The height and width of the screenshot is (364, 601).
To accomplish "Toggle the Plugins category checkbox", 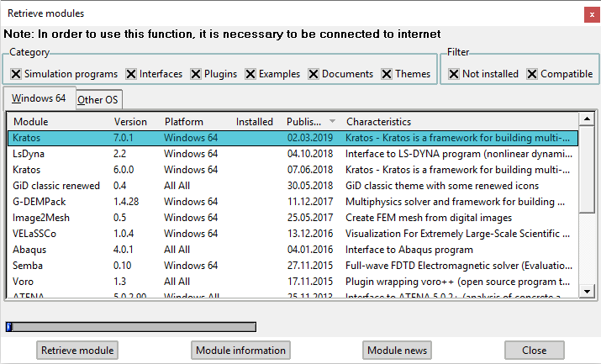I will [x=196, y=74].
